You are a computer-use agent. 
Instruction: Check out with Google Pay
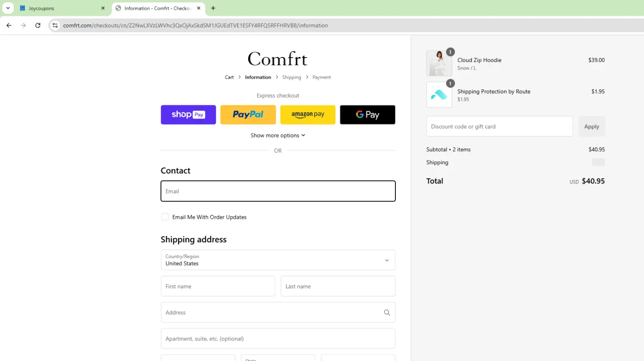tap(368, 115)
